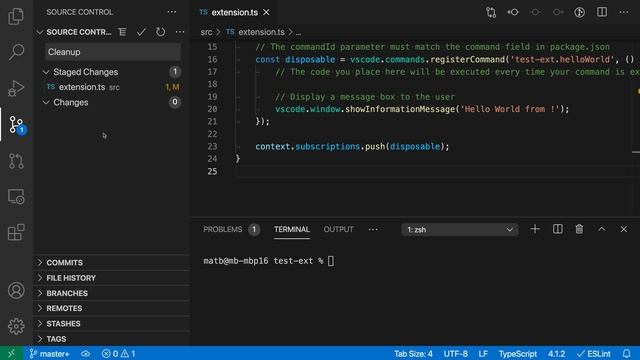640x360 pixels.
Task: Open the GitHub Pull Requests view icon
Action: pyautogui.click(x=16, y=161)
